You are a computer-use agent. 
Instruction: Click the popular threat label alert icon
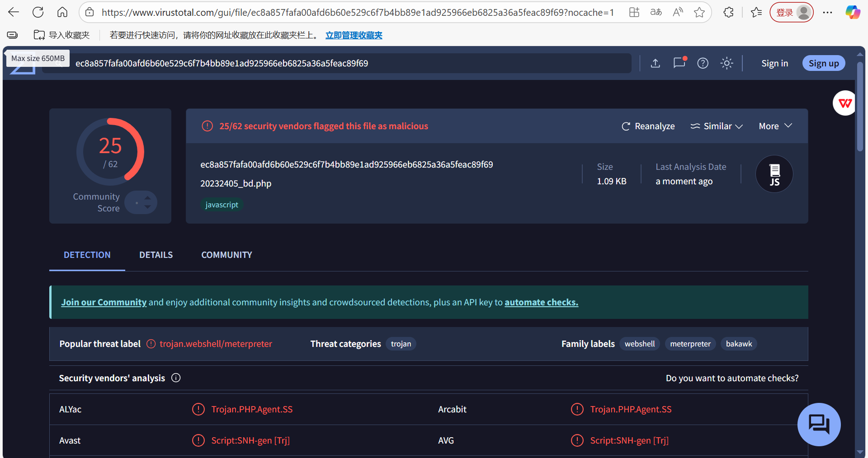coord(151,344)
